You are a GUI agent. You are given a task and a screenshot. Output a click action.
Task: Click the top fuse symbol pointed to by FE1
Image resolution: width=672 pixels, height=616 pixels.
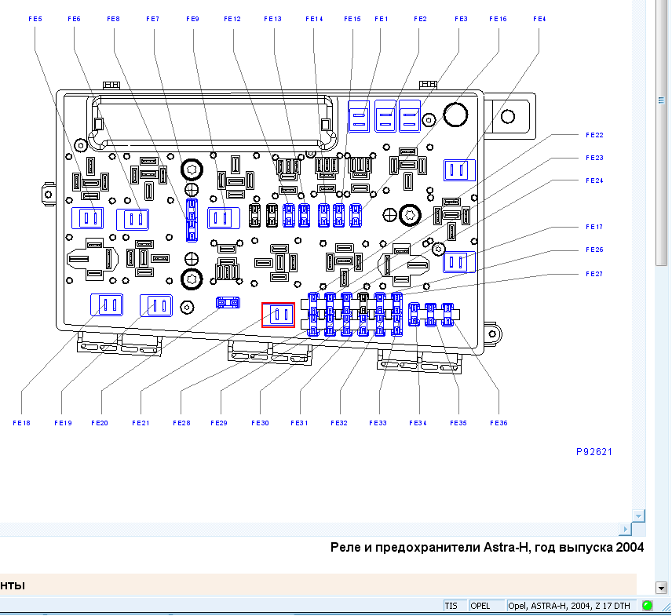[x=359, y=116]
